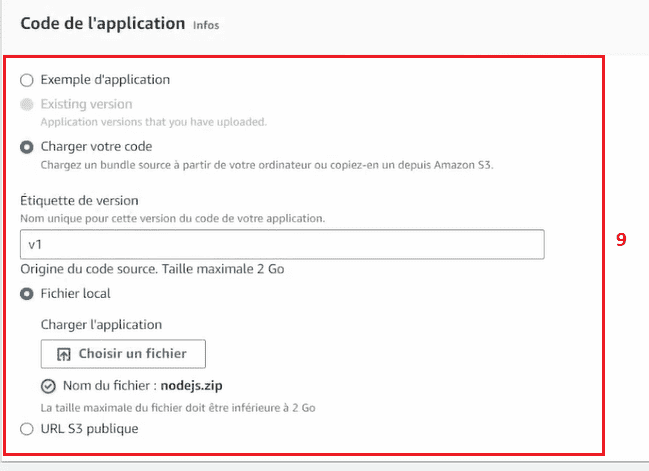
Task: Select the Exemple d'application radio button
Action: [x=27, y=80]
